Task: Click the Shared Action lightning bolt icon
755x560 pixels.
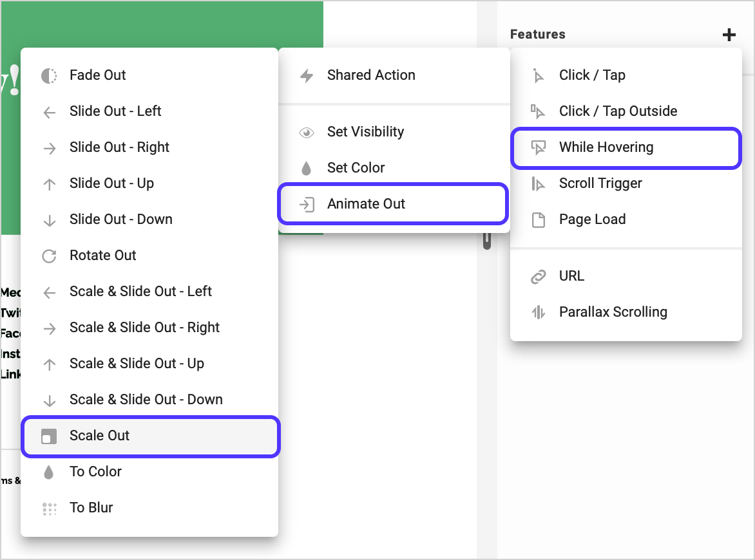Action: pos(307,75)
